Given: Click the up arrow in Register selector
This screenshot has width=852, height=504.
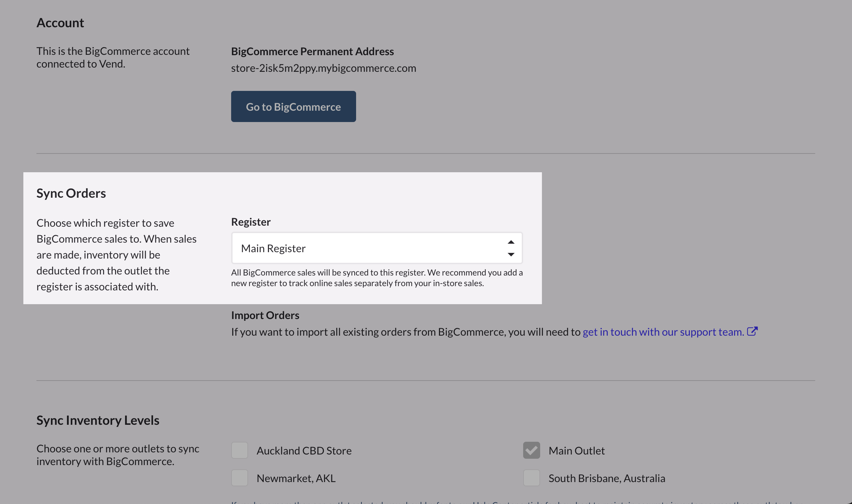Looking at the screenshot, I should click(x=511, y=242).
